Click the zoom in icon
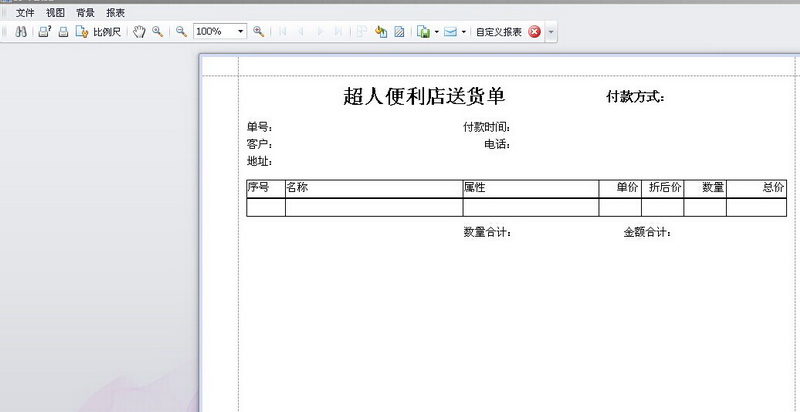 (x=259, y=32)
